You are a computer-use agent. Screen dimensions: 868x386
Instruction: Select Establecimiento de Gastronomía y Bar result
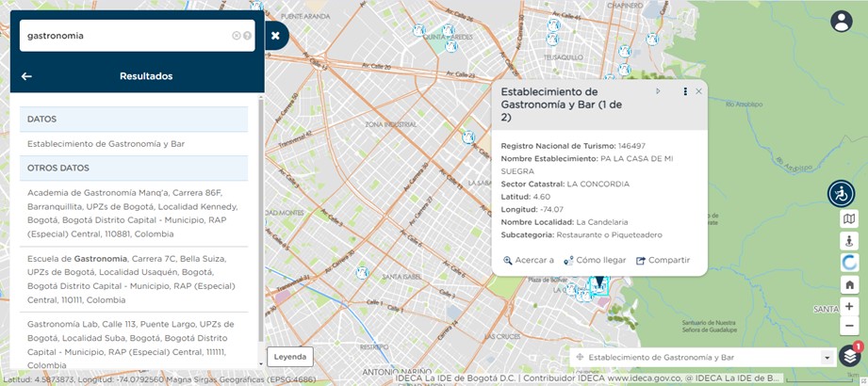click(x=106, y=144)
